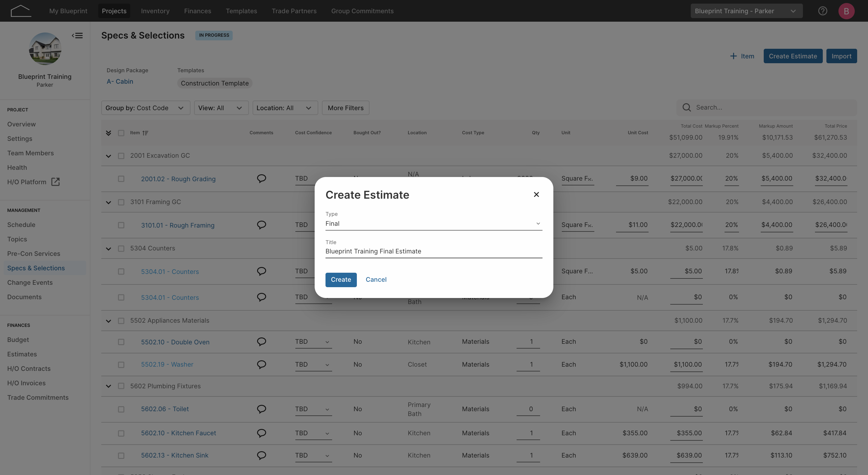Check the 5502.19 Washer row checkbox
This screenshot has height=475, width=868.
121,365
